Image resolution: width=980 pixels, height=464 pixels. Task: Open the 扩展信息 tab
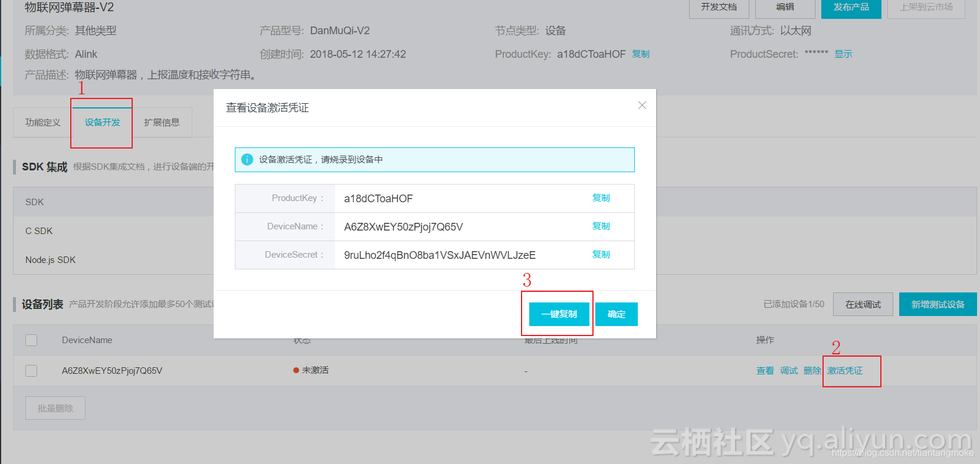(x=162, y=123)
